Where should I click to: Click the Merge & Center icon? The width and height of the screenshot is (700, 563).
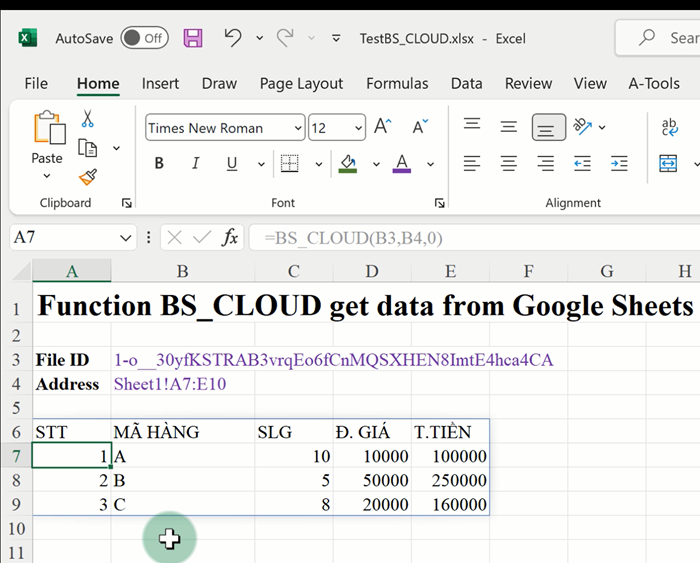click(x=668, y=163)
